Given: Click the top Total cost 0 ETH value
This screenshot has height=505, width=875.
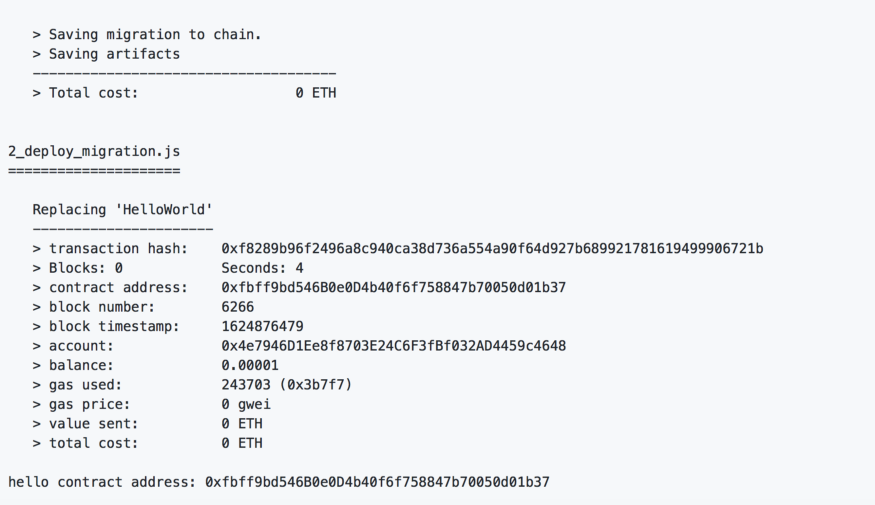Looking at the screenshot, I should pyautogui.click(x=316, y=93).
